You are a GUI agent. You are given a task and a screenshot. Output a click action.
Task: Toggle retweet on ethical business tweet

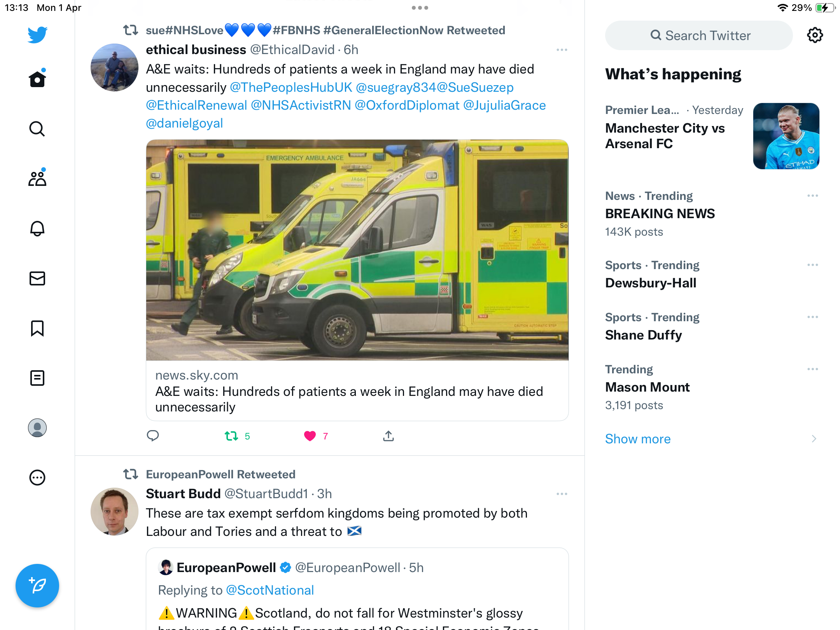(231, 436)
